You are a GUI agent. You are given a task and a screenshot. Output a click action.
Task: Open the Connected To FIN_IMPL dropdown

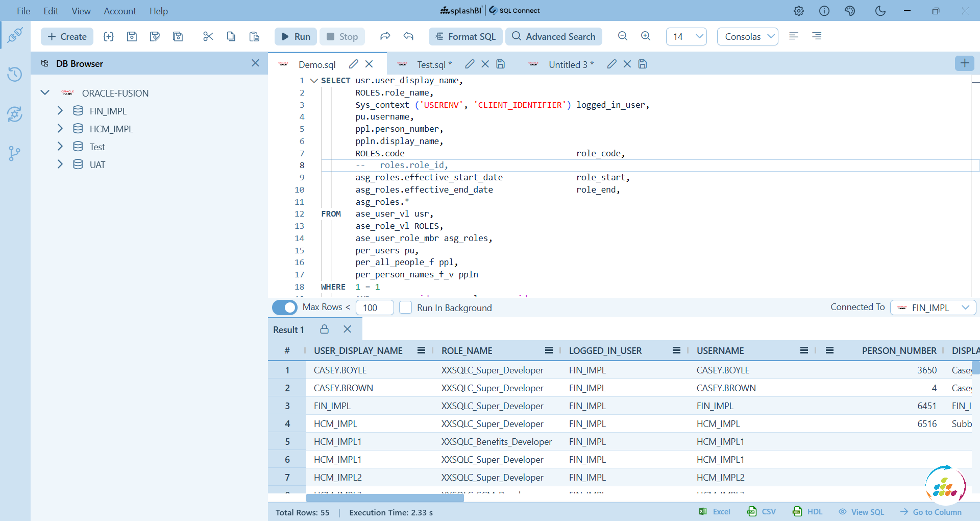click(933, 307)
